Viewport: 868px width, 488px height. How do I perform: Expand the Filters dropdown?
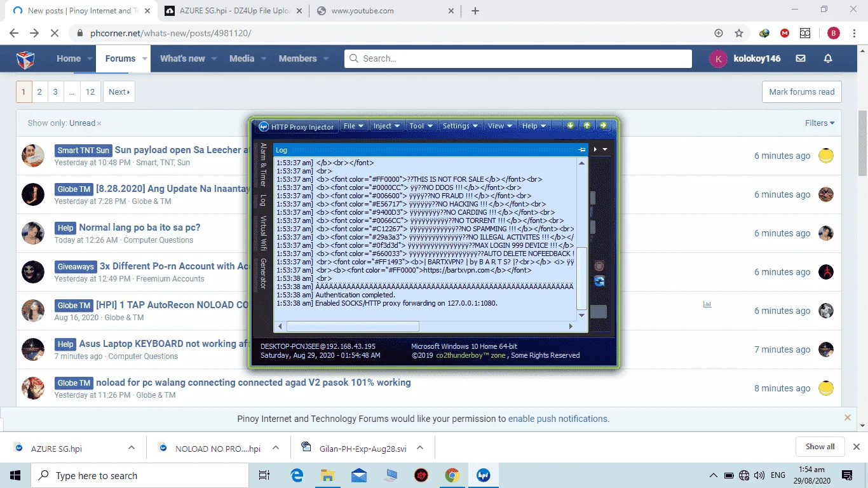pos(820,123)
